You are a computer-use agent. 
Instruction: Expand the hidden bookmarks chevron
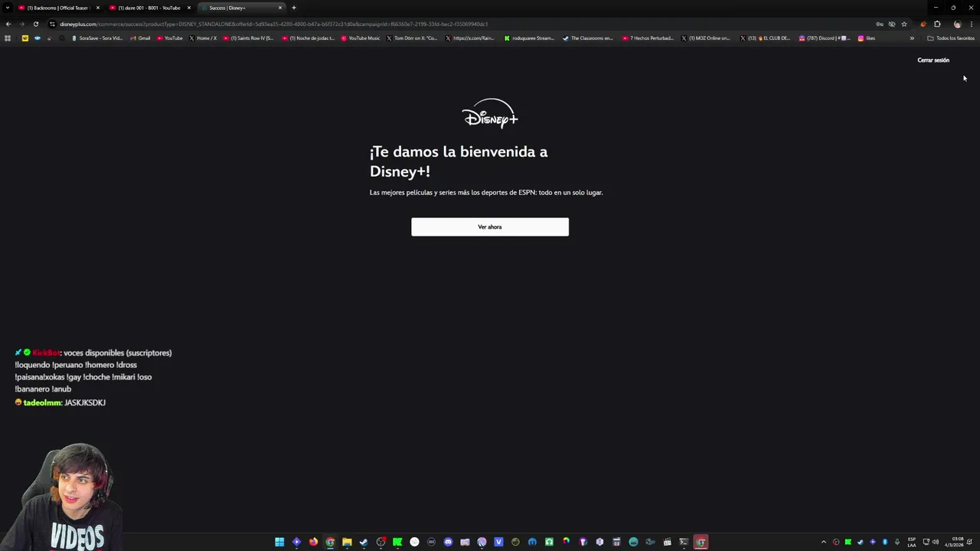pyautogui.click(x=911, y=37)
